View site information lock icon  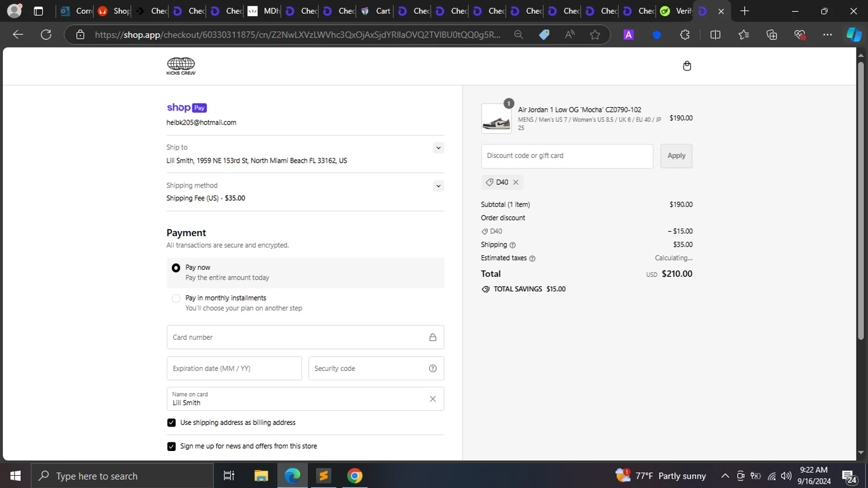80,35
